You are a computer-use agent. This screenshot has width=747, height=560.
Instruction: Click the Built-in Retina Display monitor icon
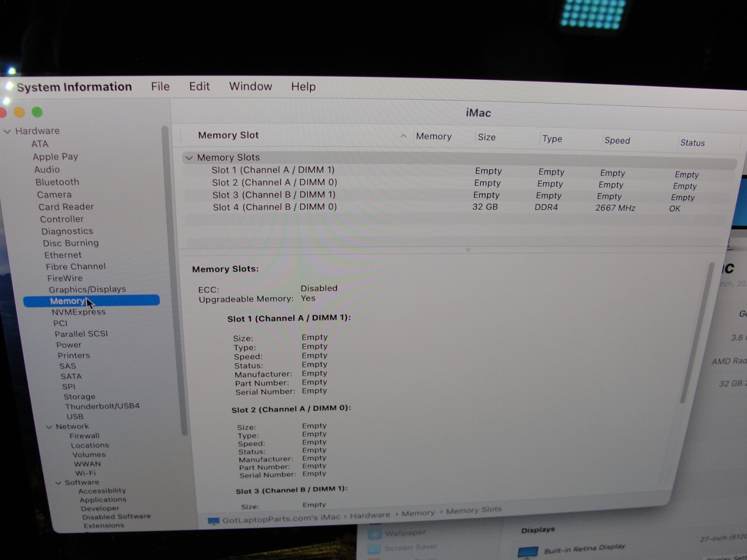point(528,552)
